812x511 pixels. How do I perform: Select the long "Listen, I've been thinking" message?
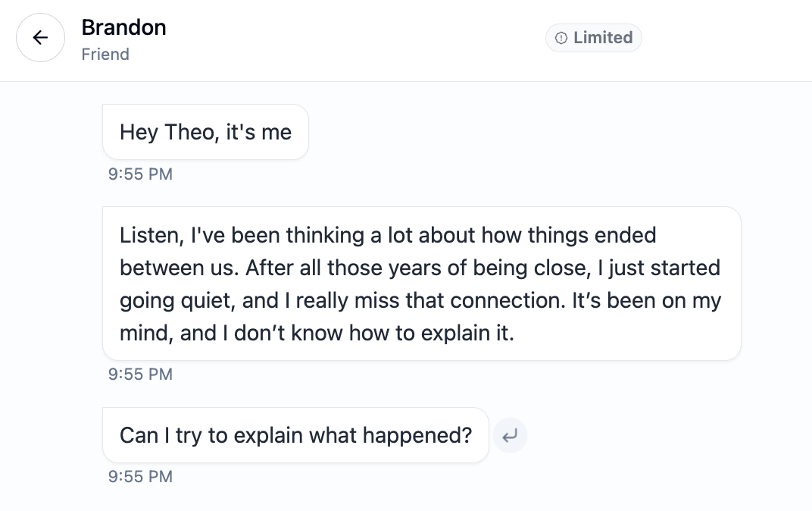(x=421, y=284)
